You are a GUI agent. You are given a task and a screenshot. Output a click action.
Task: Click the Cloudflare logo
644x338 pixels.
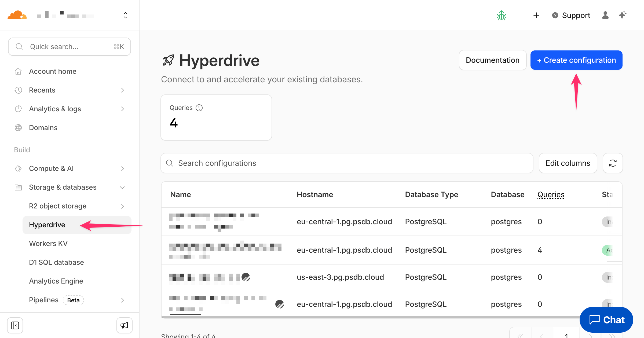[x=18, y=15]
